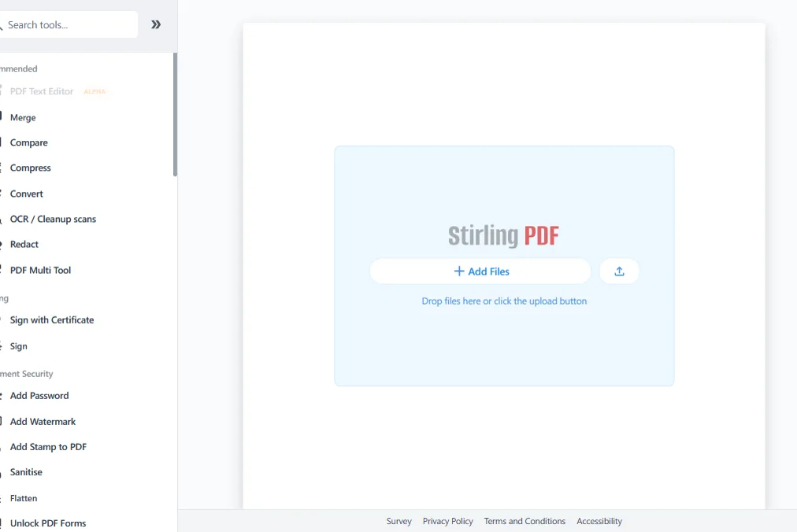
Task: Choose Add Password tool
Action: point(39,396)
